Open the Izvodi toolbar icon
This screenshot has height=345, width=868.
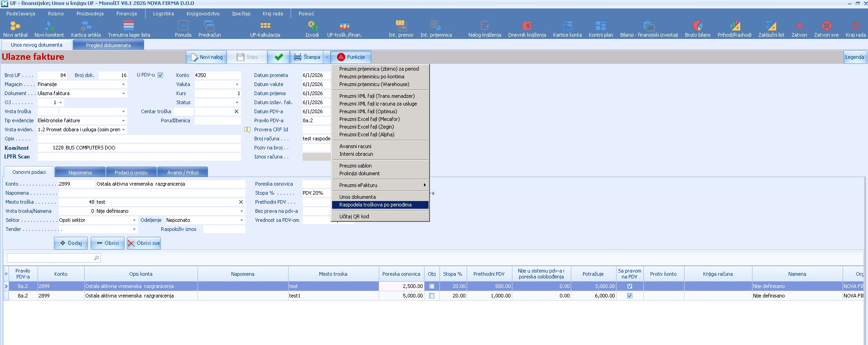pos(312,29)
